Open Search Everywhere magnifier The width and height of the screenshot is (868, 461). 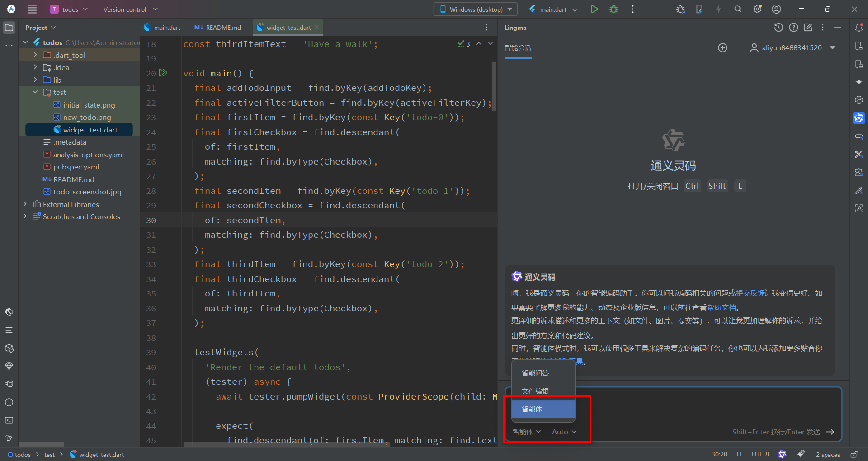coord(738,9)
